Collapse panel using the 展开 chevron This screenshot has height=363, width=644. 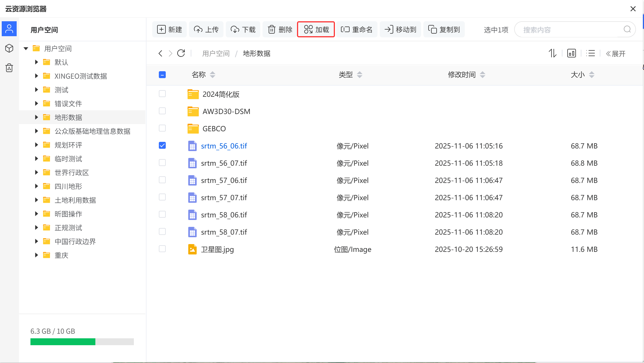coord(616,53)
